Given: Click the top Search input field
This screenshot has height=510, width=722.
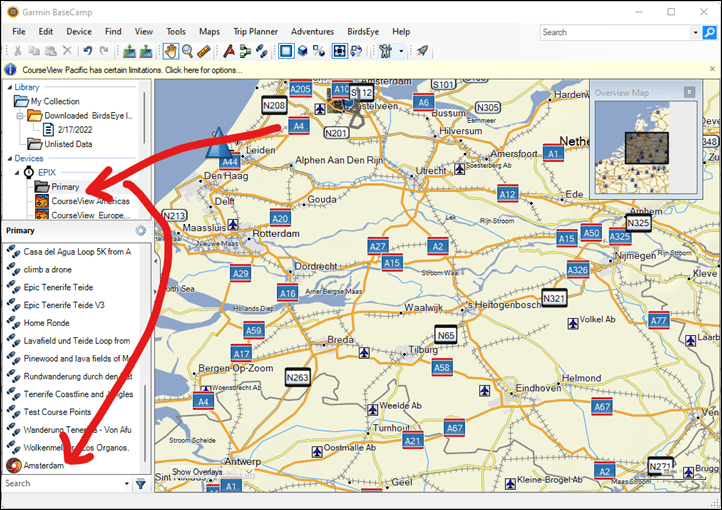Looking at the screenshot, I should tap(615, 32).
